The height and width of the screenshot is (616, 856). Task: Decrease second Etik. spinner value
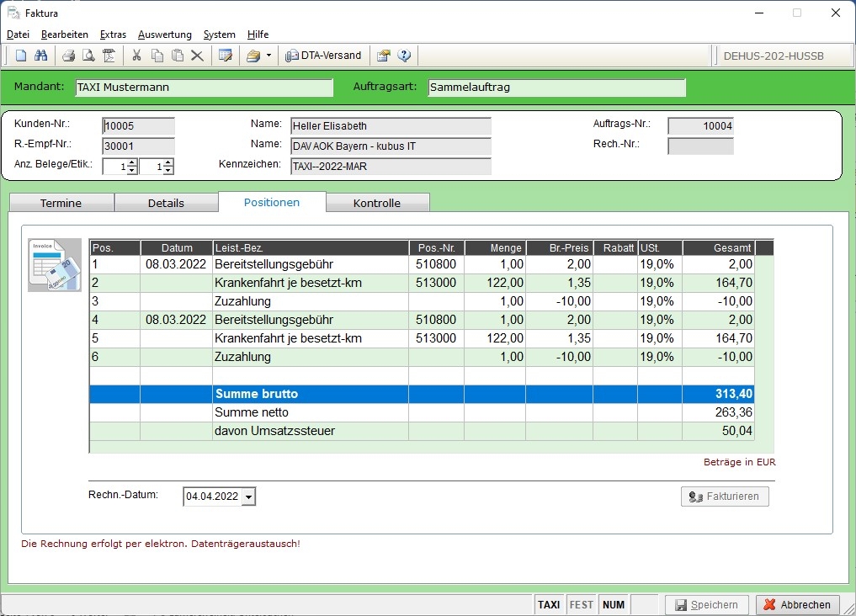coord(168,171)
